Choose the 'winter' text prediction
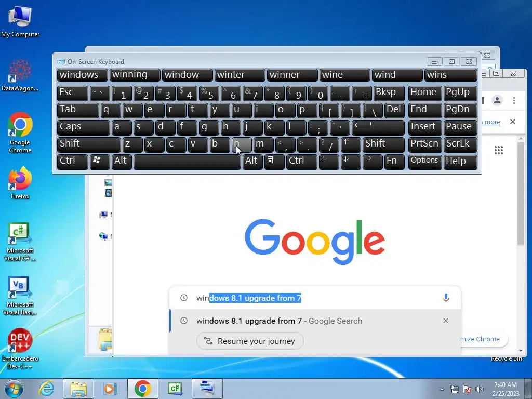The image size is (532, 399). tap(240, 75)
